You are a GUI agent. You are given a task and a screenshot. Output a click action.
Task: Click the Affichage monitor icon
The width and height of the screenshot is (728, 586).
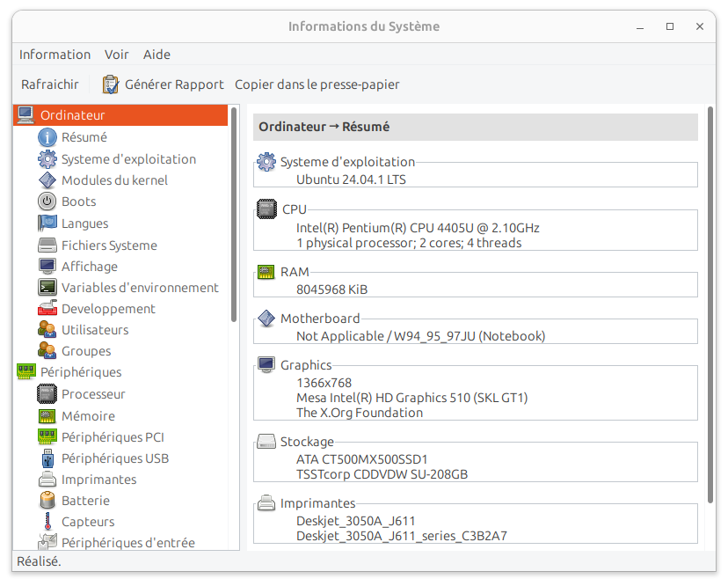47,266
